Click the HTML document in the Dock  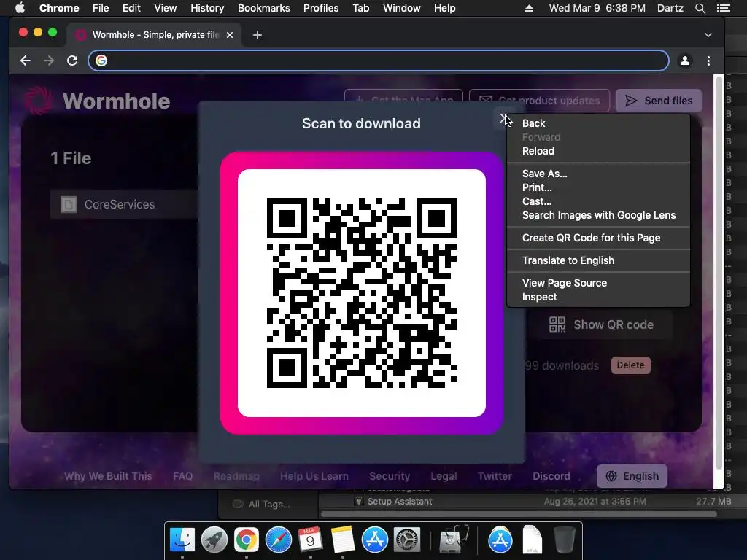click(x=532, y=540)
